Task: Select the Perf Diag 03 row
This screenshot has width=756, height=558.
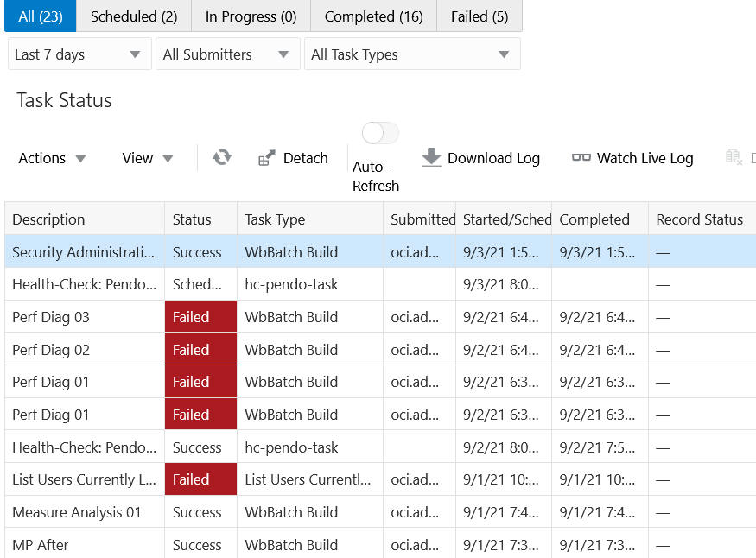Action: [380, 317]
